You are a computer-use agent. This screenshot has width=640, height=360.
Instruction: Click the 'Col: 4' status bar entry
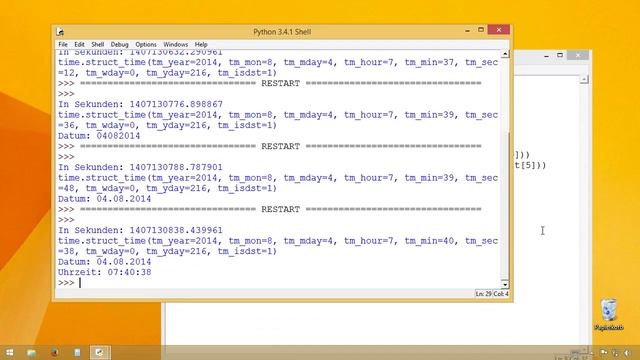[500, 294]
